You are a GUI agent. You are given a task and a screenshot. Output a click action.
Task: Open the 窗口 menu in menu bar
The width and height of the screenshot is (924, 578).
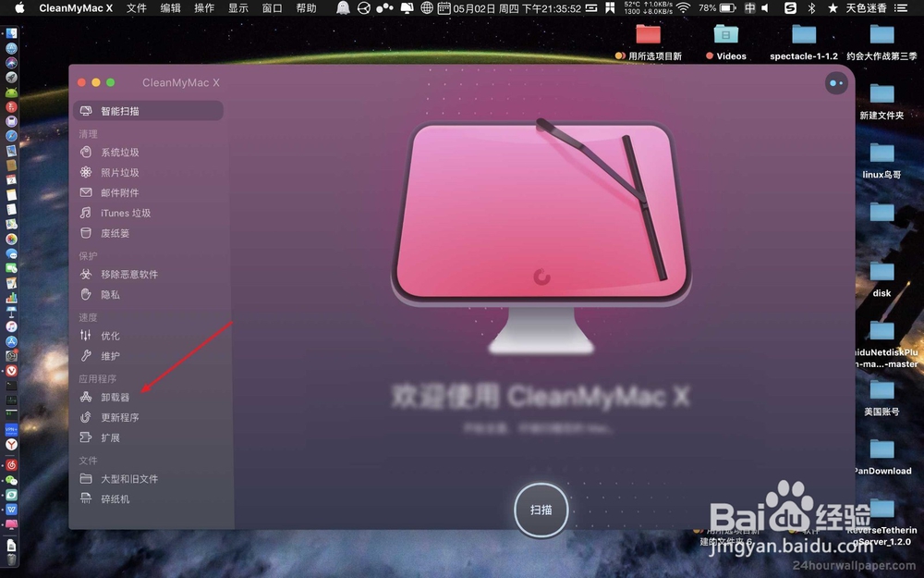[x=272, y=8]
